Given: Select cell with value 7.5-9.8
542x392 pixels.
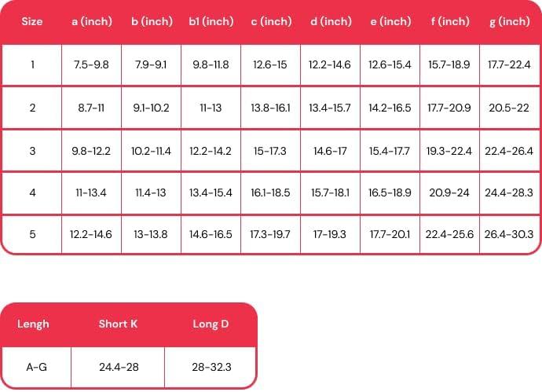Looking at the screenshot, I should 91,64.
